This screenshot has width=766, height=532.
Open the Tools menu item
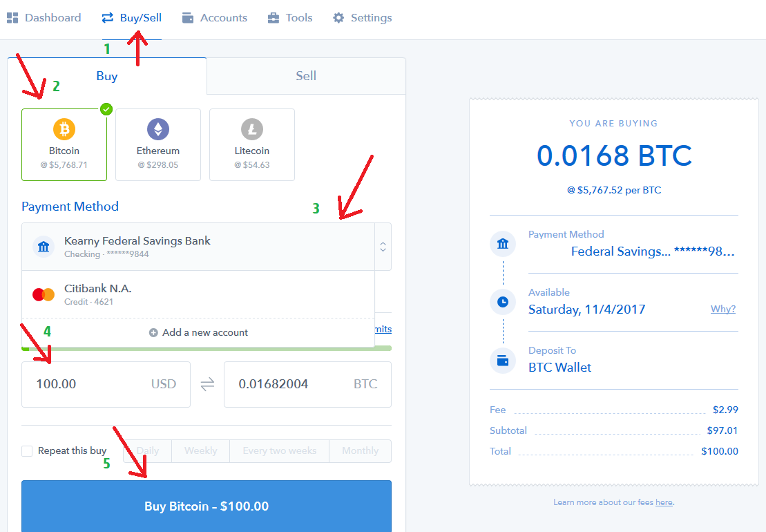click(x=289, y=18)
